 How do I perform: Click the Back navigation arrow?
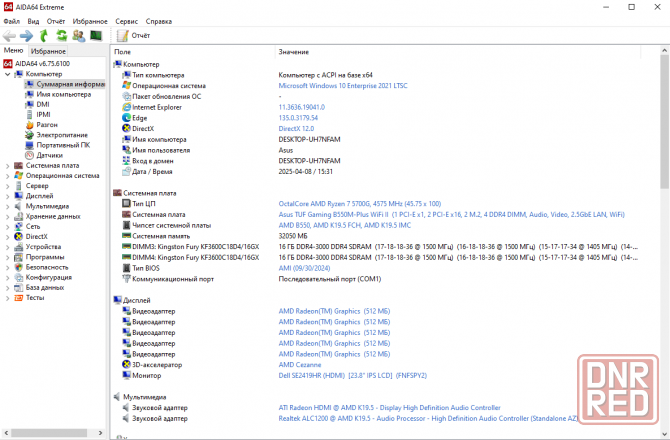pyautogui.click(x=9, y=36)
